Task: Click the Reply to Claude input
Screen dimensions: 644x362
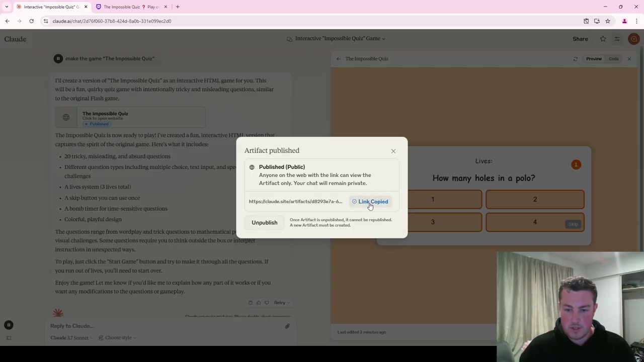Action: click(x=166, y=326)
